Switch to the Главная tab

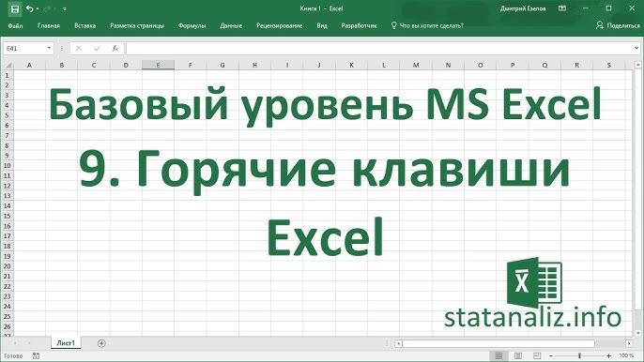coord(49,25)
